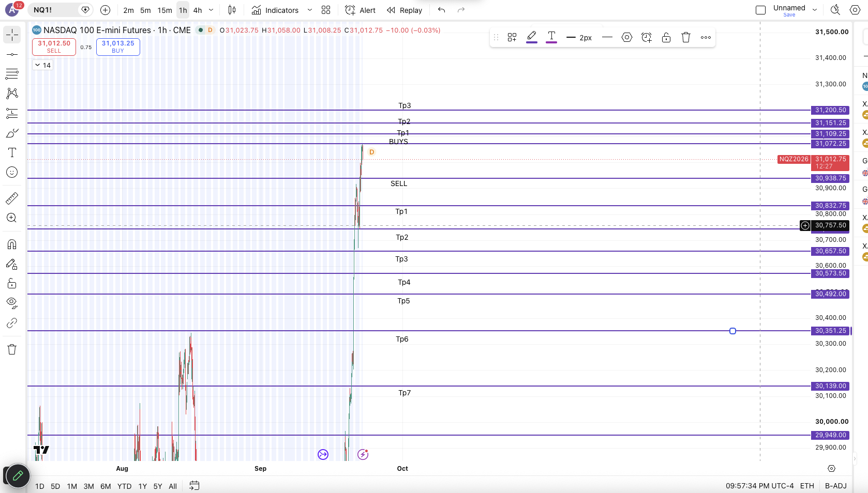The height and width of the screenshot is (493, 868).
Task: Select the trend line drawing tool
Action: click(x=12, y=54)
